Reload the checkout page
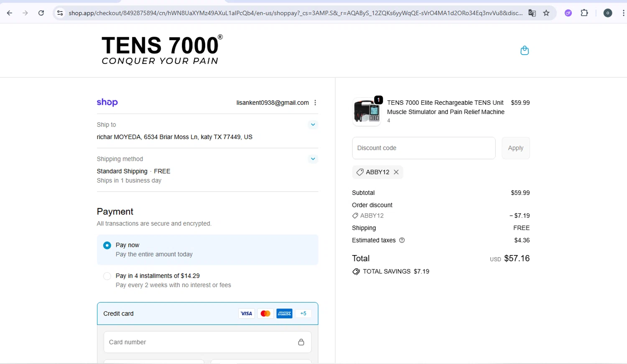The width and height of the screenshot is (627, 364). point(41,13)
